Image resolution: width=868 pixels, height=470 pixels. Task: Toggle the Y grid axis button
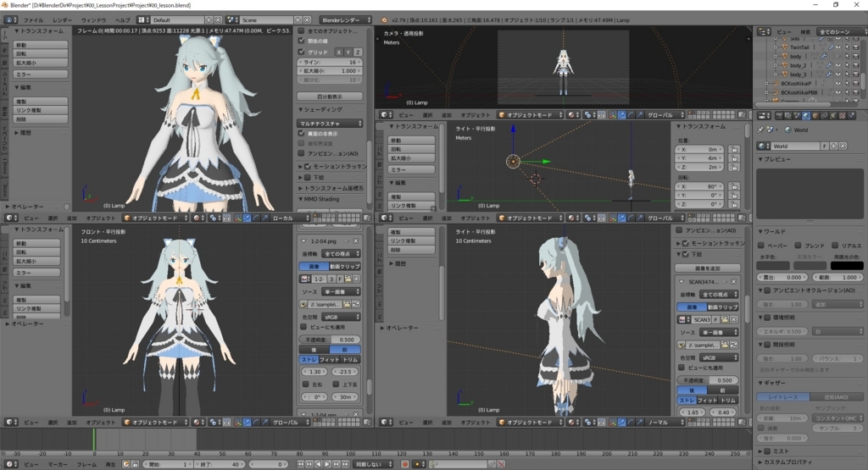348,52
